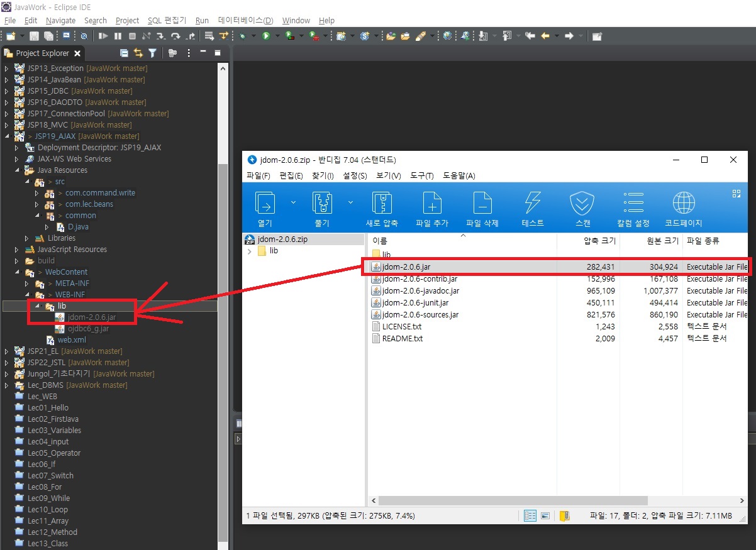Expand the JSP18_MVC project node
Screen dimensions: 756x550
click(7, 125)
